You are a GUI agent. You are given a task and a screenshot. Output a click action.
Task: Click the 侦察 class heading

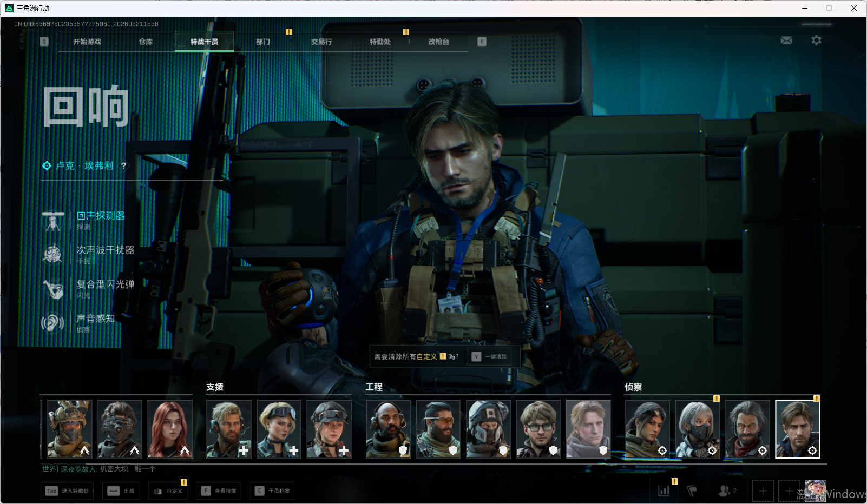pyautogui.click(x=633, y=387)
